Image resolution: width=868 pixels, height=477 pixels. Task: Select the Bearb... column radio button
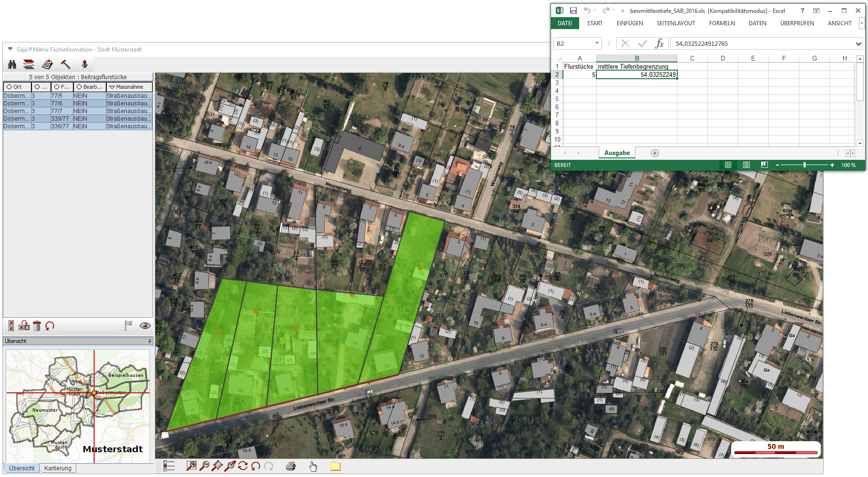79,87
